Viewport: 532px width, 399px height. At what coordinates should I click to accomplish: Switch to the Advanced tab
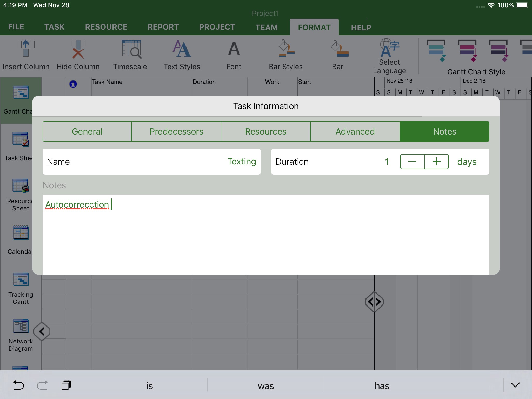coord(355,131)
